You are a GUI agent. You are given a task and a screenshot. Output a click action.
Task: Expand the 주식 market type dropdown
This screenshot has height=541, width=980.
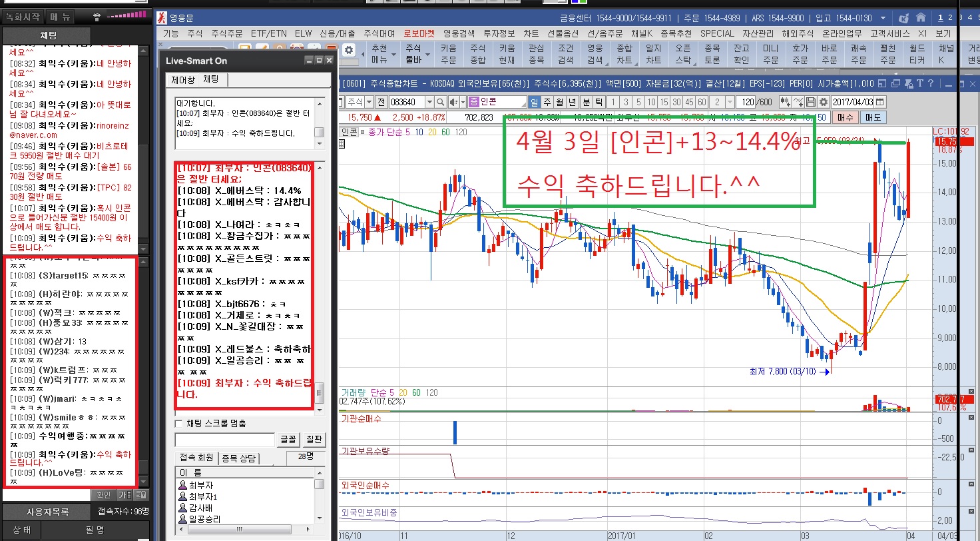[368, 102]
